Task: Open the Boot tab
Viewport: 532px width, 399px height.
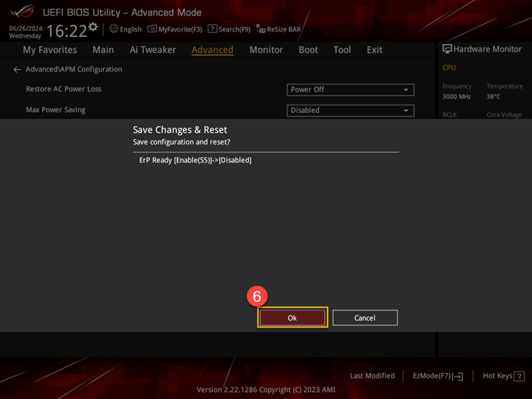Action: click(308, 50)
